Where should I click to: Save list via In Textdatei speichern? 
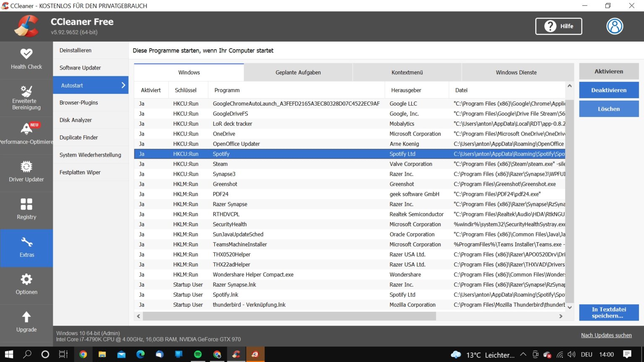(x=609, y=312)
